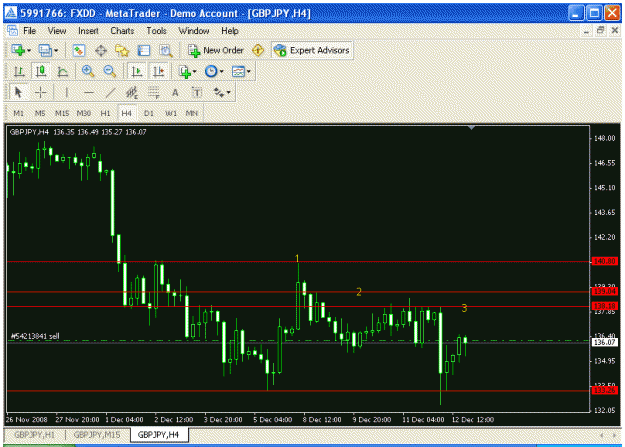Select the Equidistant Channel tool
The image size is (625, 447).
pos(132,93)
